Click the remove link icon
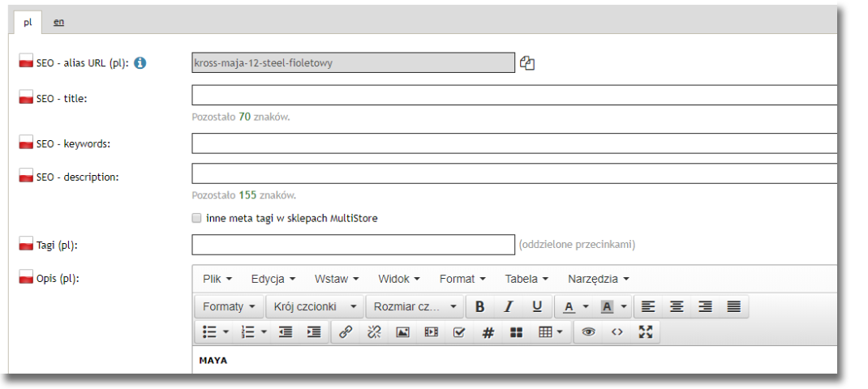Screen dimensions: 868x389 tap(374, 332)
